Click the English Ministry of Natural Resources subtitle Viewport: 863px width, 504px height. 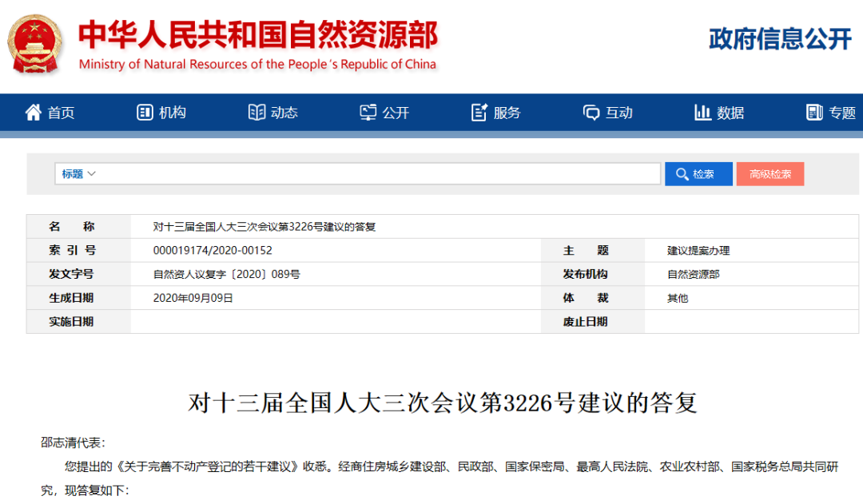click(257, 65)
